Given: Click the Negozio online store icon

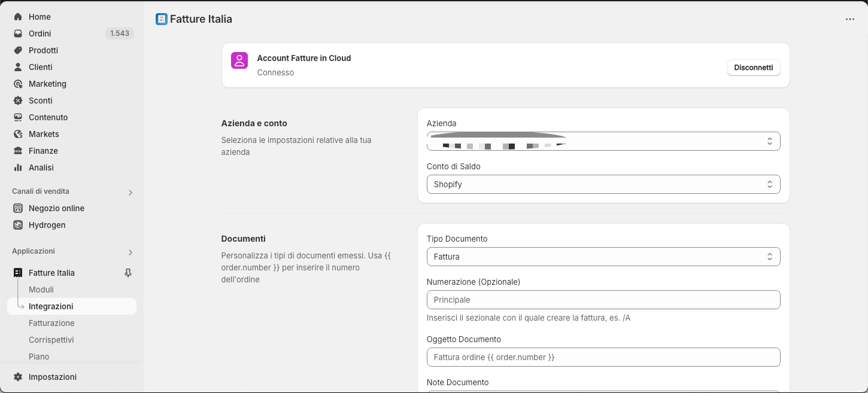Looking at the screenshot, I should [18, 208].
